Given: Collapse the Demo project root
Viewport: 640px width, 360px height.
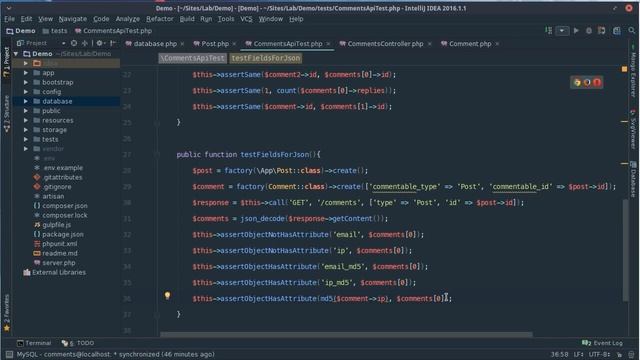Looking at the screenshot, I should pyautogui.click(x=16, y=54).
